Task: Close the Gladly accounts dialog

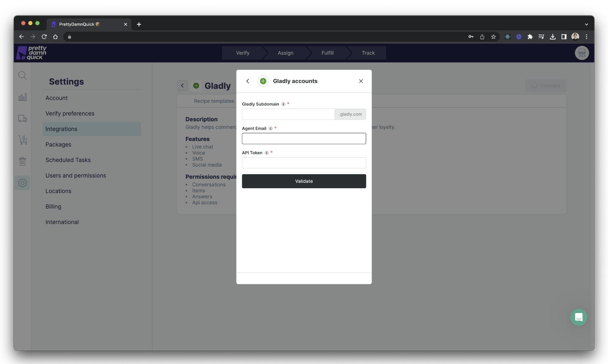Action: 361,81
